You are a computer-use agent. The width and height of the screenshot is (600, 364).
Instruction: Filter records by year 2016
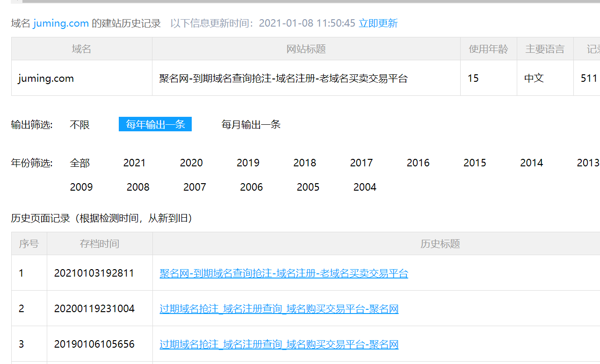418,163
